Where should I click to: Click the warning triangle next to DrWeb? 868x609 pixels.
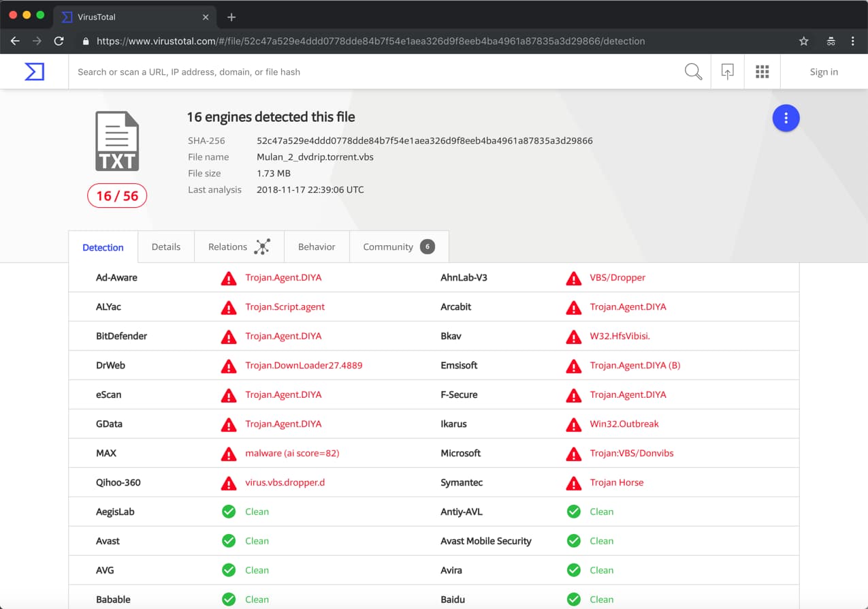(x=229, y=365)
